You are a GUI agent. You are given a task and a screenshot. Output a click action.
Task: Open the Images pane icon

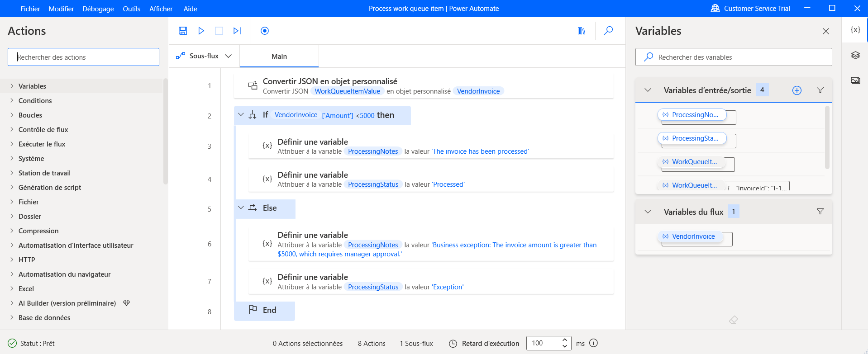coord(855,80)
